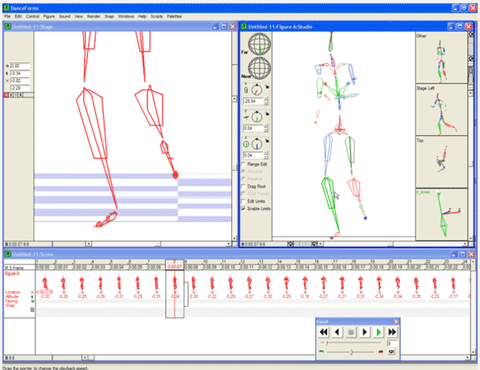Click the playback speed slider handle
Image resolution: width=480 pixels, height=370 pixels.
[x=351, y=352]
